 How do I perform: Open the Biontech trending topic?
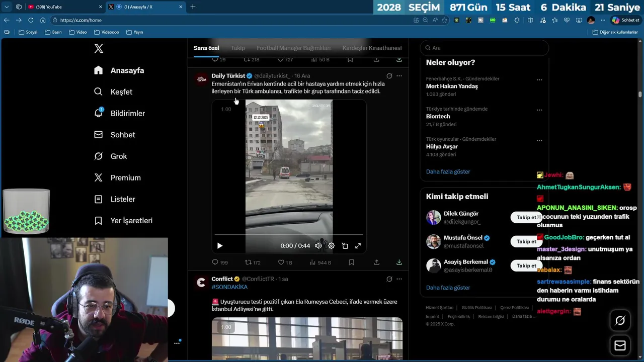point(438,116)
